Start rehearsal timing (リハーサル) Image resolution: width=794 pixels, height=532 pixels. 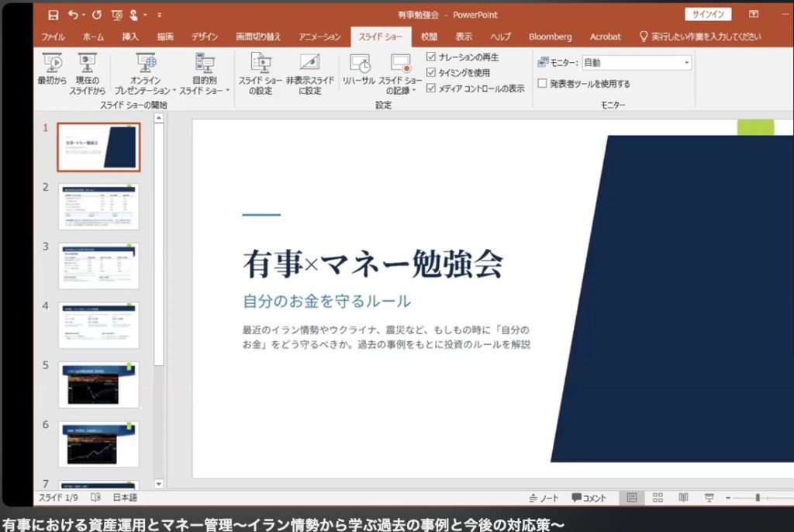tap(359, 70)
